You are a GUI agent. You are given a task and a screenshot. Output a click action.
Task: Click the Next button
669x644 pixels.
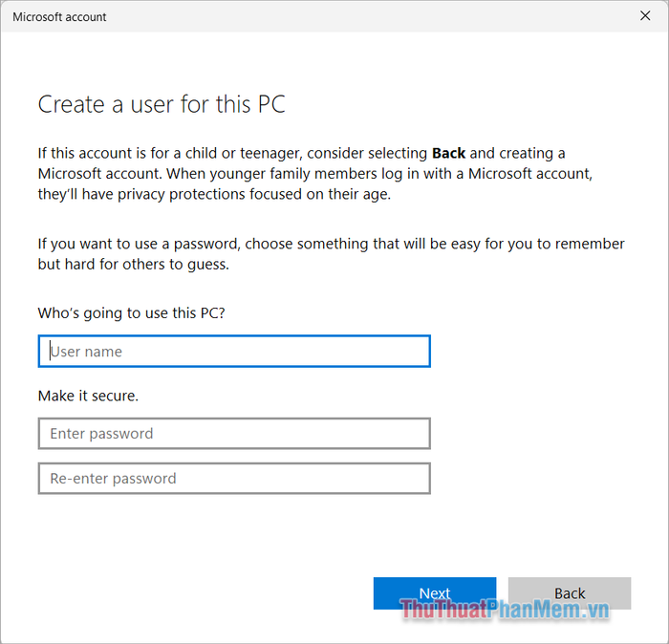(435, 593)
